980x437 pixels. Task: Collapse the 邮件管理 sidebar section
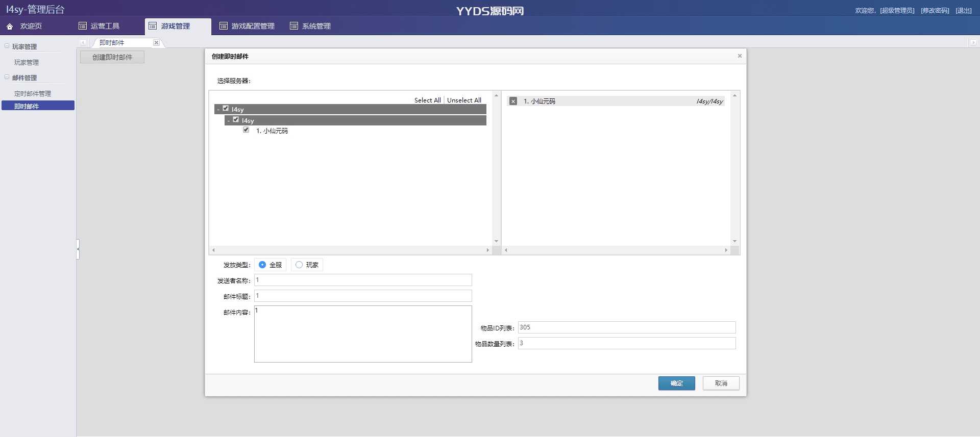coord(7,78)
